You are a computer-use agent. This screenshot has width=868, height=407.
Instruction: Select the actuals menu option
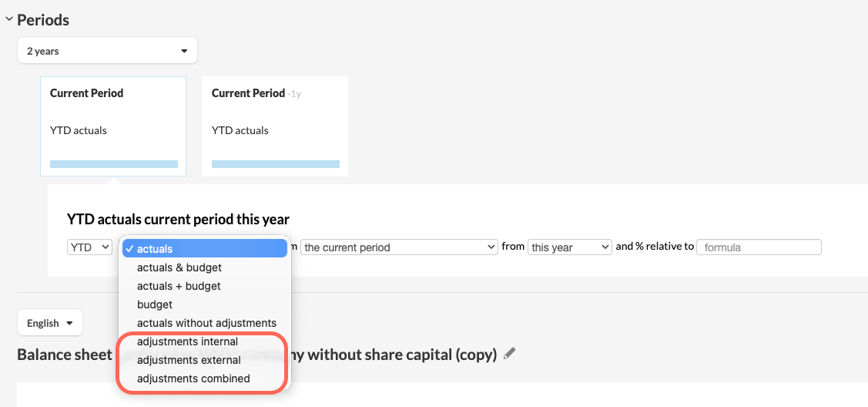[205, 249]
